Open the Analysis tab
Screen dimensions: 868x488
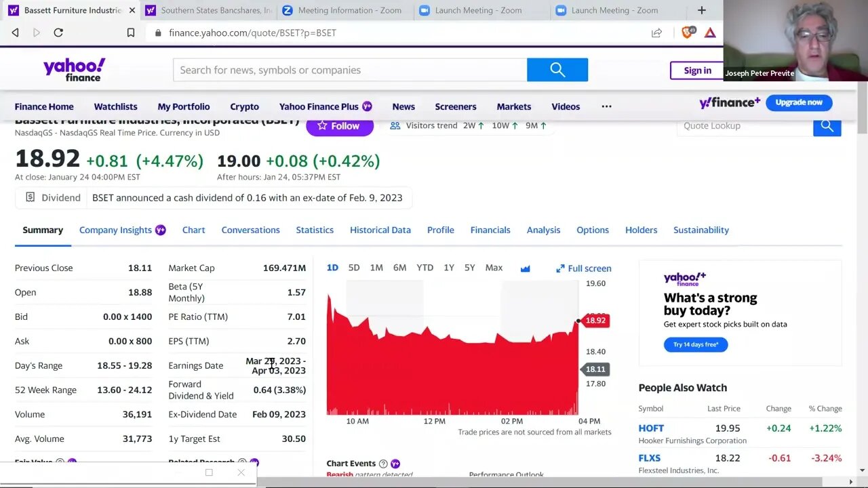[543, 230]
